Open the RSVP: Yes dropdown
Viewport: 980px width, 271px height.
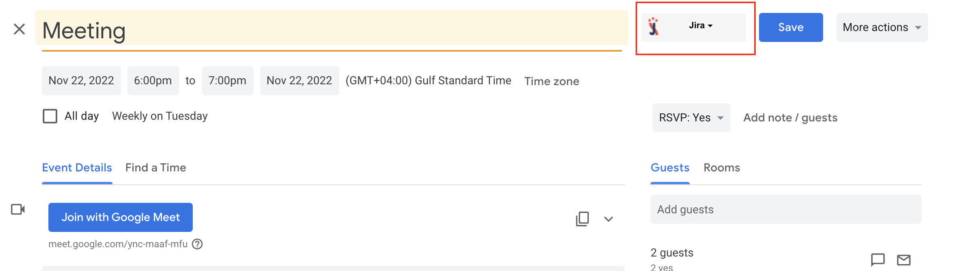tap(690, 117)
